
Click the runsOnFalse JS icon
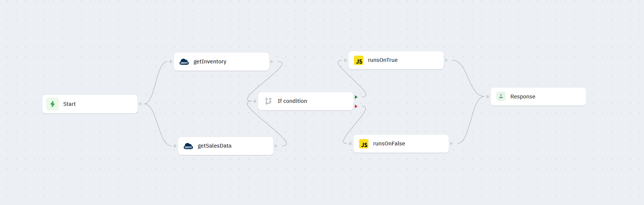point(364,144)
